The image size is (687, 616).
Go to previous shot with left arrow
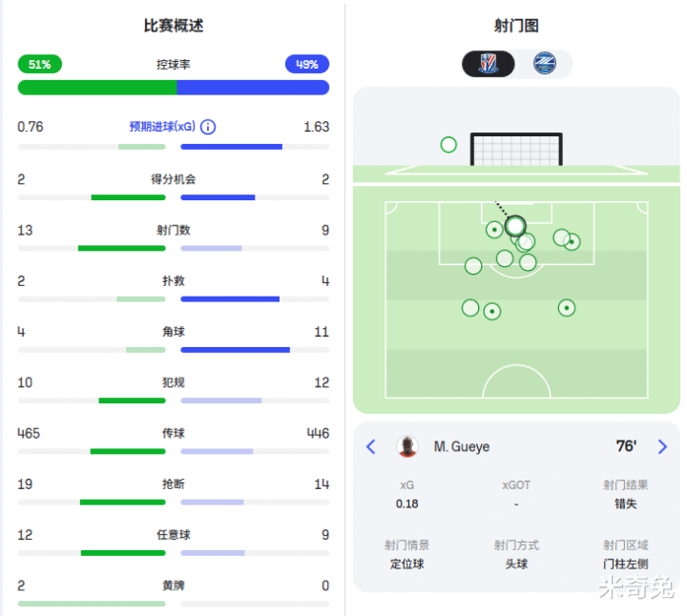click(x=371, y=446)
